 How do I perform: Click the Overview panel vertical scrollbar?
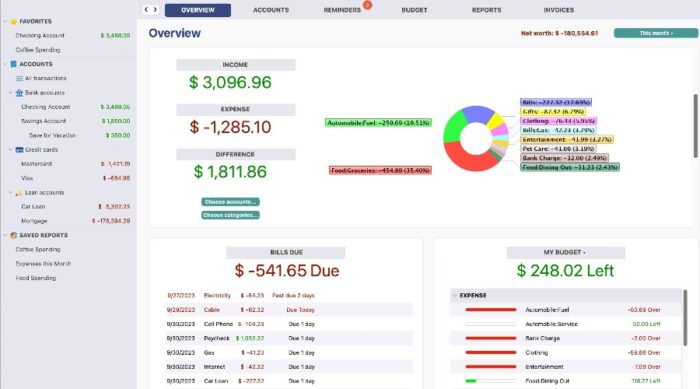pos(696,126)
